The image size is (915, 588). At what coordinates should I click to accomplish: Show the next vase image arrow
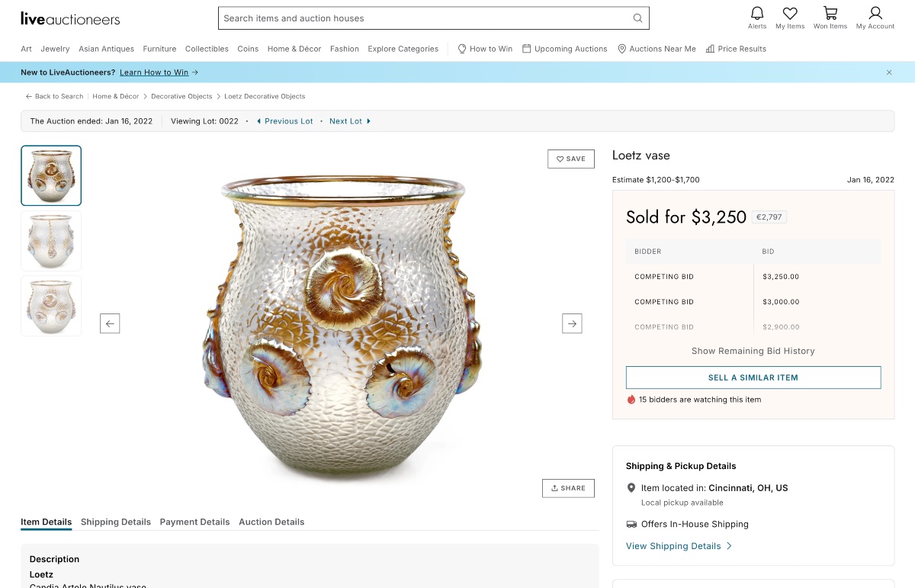572,323
